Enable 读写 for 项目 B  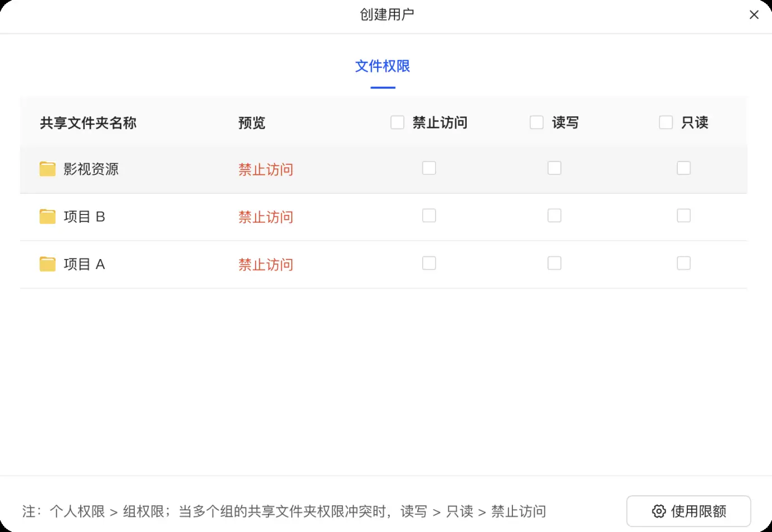pos(554,216)
